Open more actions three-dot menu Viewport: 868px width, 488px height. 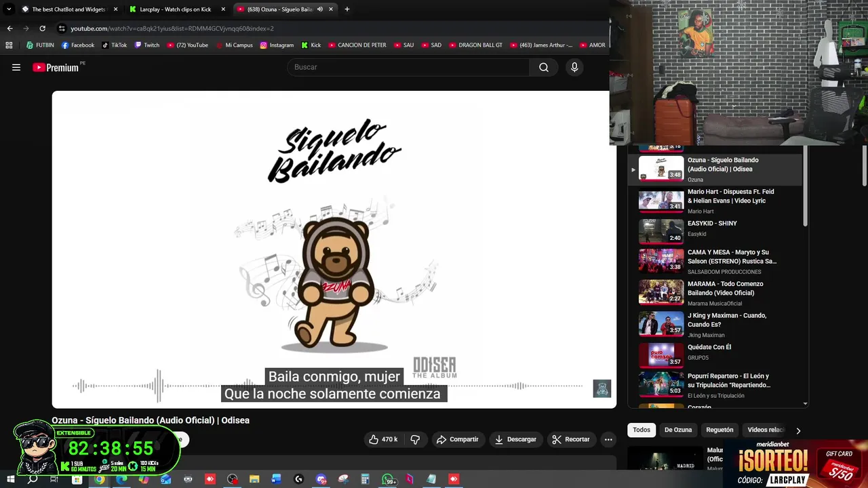pyautogui.click(x=608, y=439)
